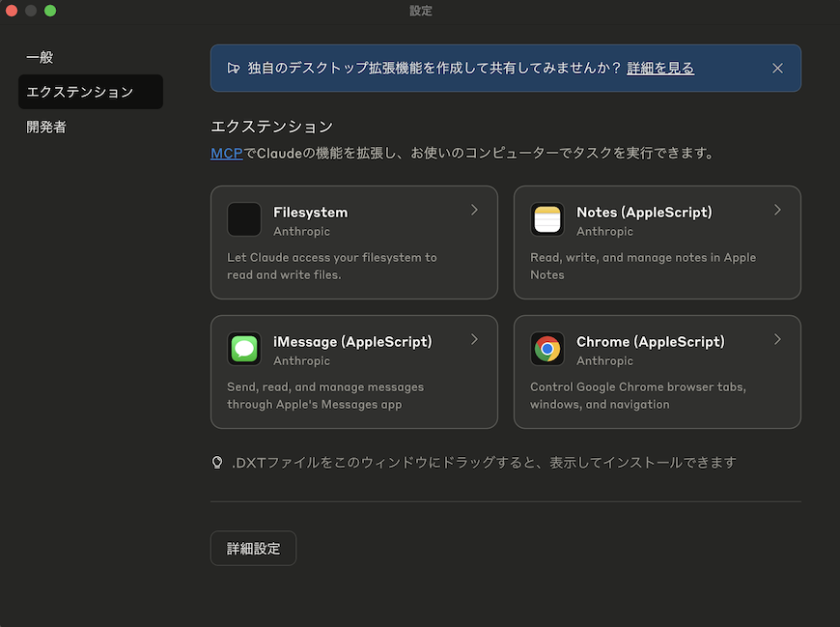This screenshot has width=840, height=627.
Task: Open the 一般 settings section
Action: point(40,57)
